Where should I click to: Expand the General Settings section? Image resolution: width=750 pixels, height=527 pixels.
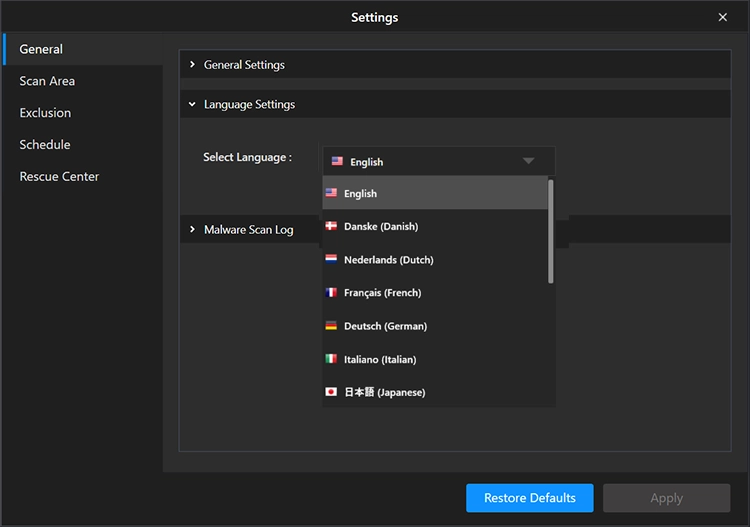pyautogui.click(x=244, y=65)
